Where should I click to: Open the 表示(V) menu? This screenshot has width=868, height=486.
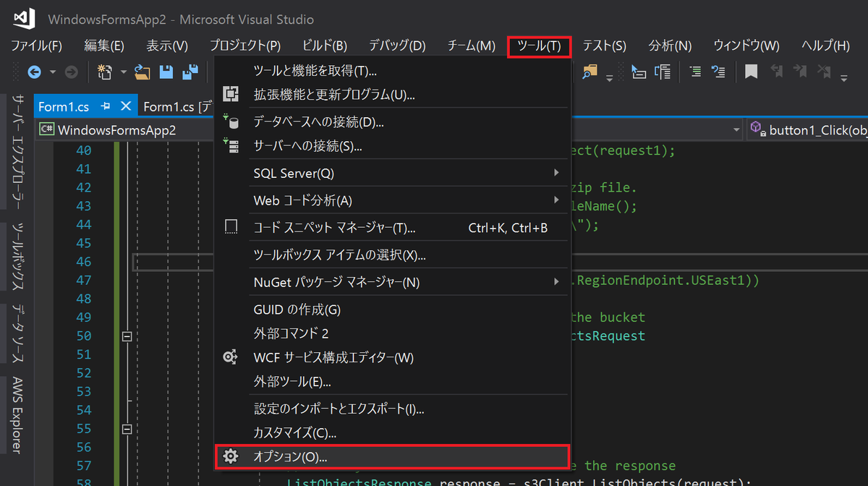pos(167,46)
